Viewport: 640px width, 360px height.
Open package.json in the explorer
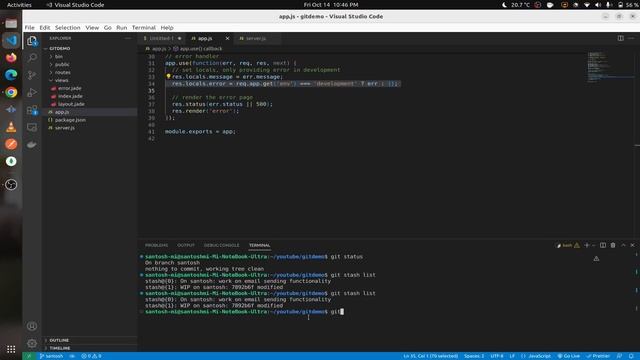click(x=70, y=120)
